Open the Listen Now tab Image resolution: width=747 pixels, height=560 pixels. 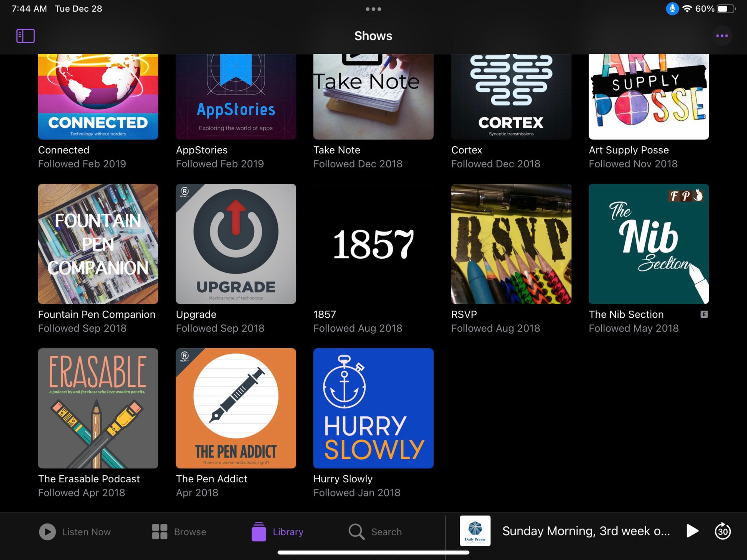click(x=75, y=532)
